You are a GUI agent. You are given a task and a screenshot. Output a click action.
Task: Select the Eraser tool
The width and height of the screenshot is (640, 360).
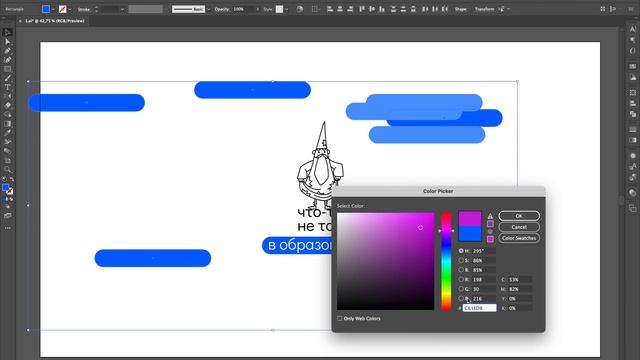coord(7,105)
